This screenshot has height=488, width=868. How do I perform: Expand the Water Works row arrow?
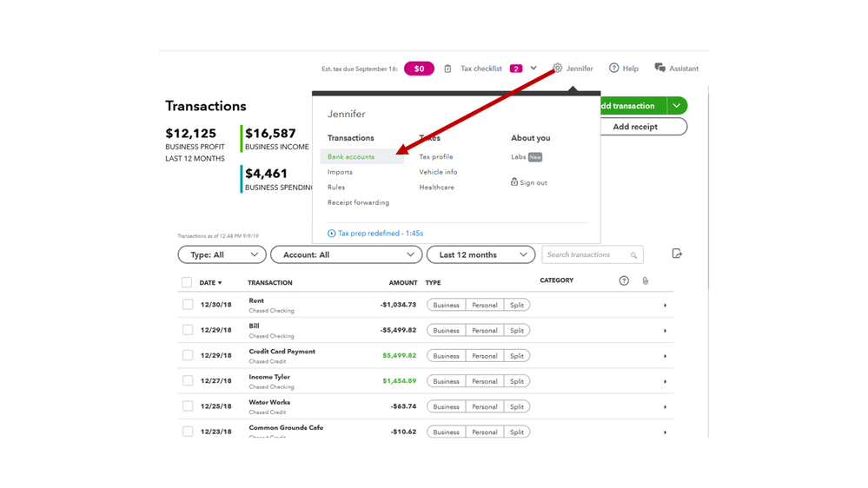(x=665, y=407)
